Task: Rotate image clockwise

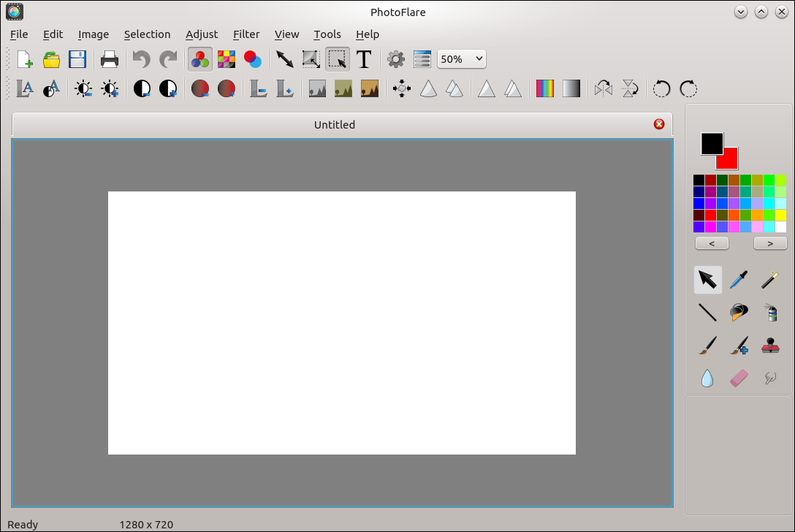Action: [688, 89]
